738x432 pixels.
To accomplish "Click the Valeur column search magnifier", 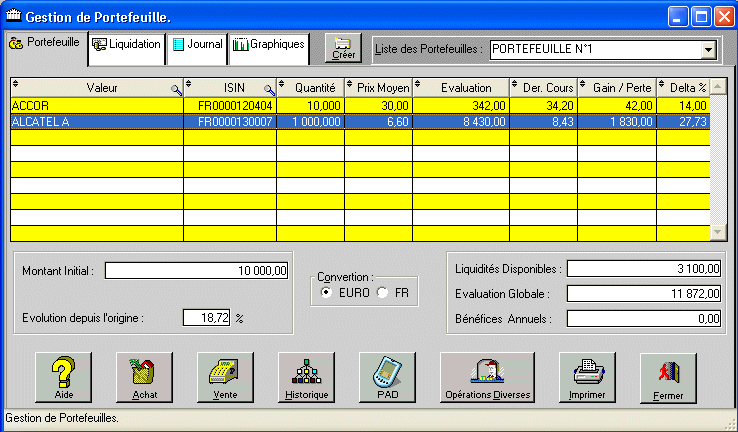I will coord(176,89).
